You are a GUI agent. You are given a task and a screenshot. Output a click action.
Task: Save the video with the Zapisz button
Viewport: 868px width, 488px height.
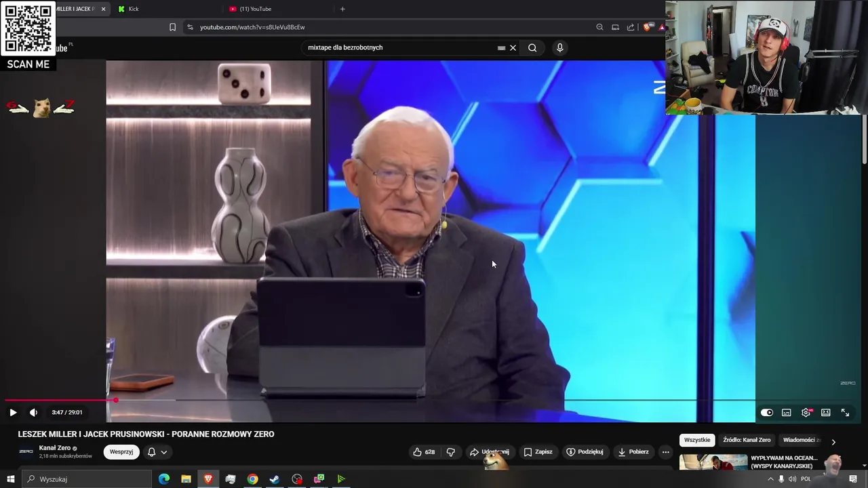tap(538, 452)
